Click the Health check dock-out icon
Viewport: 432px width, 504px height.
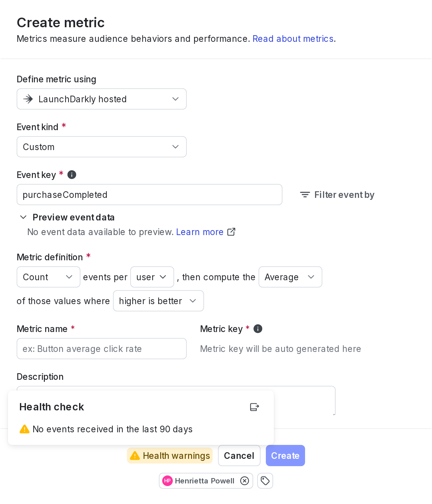(255, 407)
